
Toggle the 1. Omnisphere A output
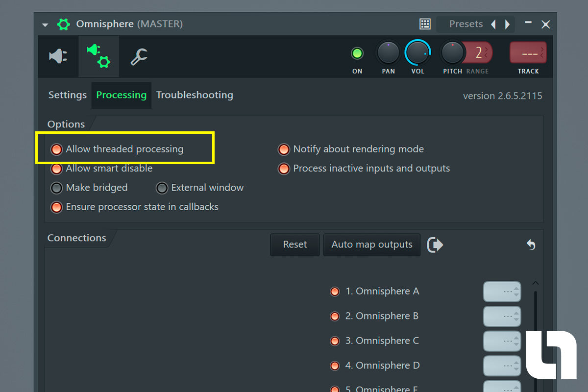click(335, 292)
